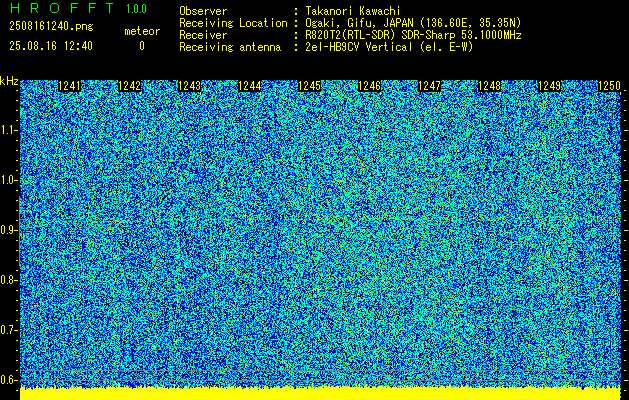Click the 1243 time marker
Screen dimensions: 629x400
(x=189, y=86)
